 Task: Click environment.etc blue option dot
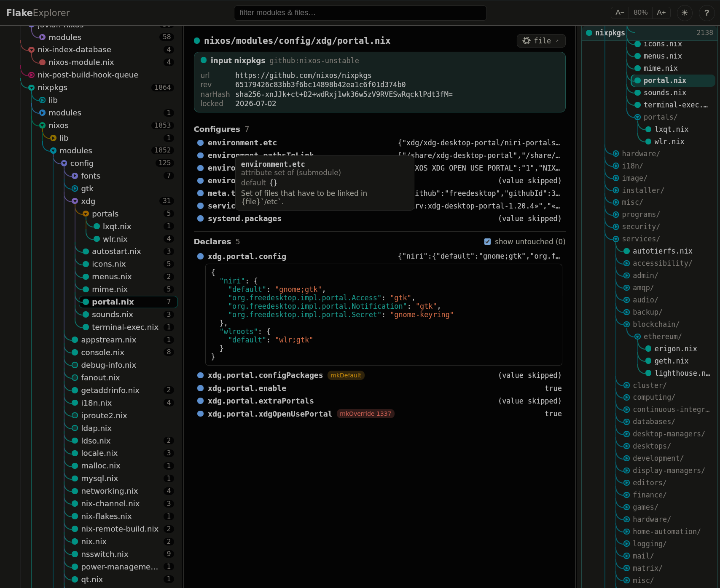click(201, 143)
